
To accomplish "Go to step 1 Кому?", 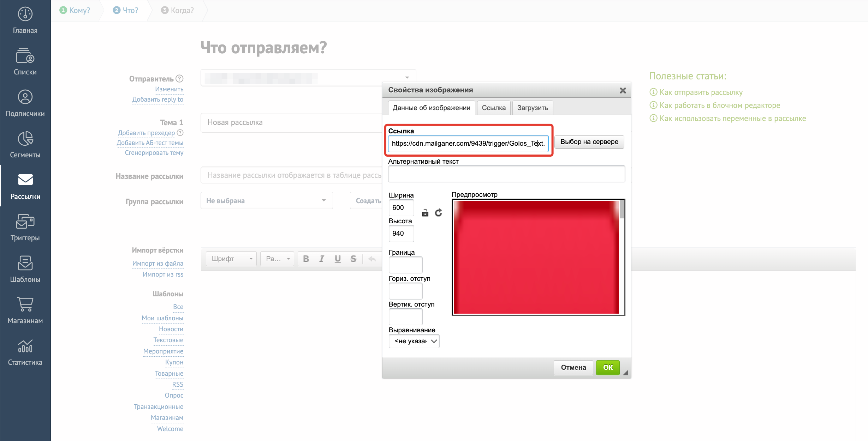I will 75,10.
